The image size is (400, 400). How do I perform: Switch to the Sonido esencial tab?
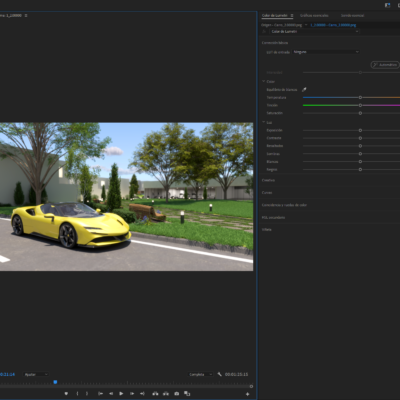(x=352, y=15)
